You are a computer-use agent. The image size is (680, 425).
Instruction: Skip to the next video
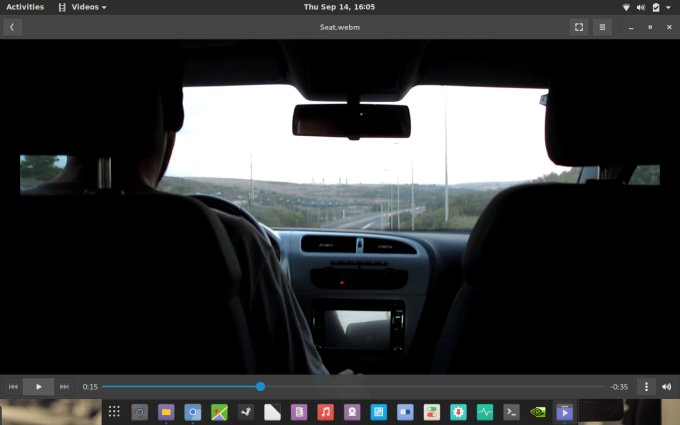[65, 386]
